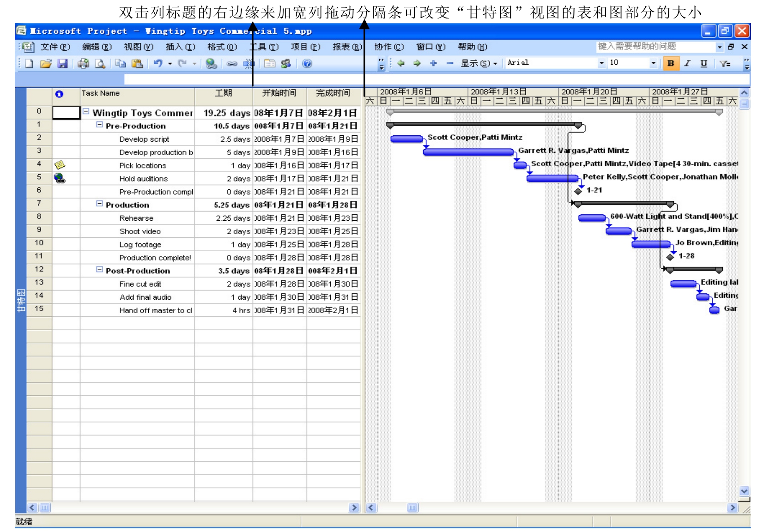
Task: Click the 1-21 milestone diamond
Action: coord(578,191)
